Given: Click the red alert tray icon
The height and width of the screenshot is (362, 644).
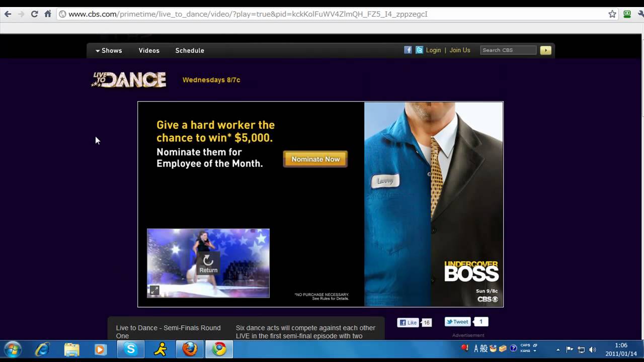Looking at the screenshot, I should [465, 348].
